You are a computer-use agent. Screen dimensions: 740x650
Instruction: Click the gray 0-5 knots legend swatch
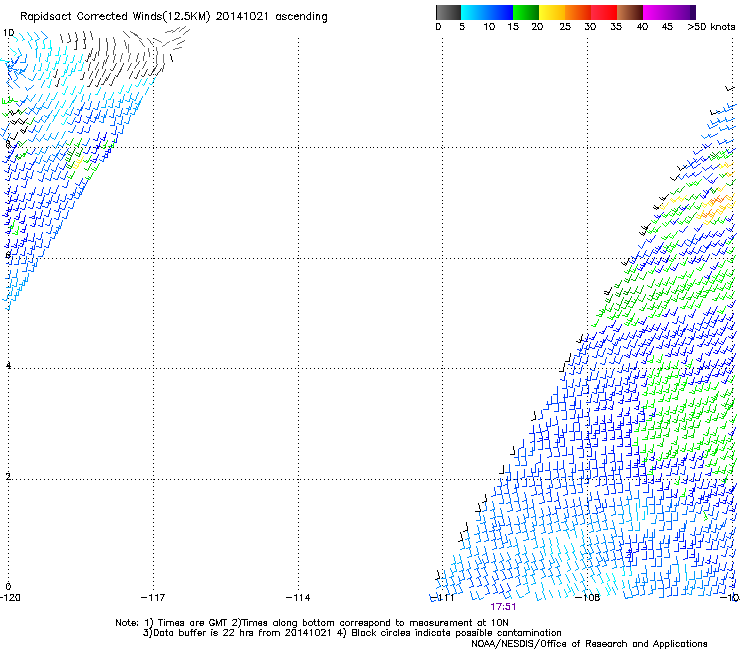pos(448,12)
